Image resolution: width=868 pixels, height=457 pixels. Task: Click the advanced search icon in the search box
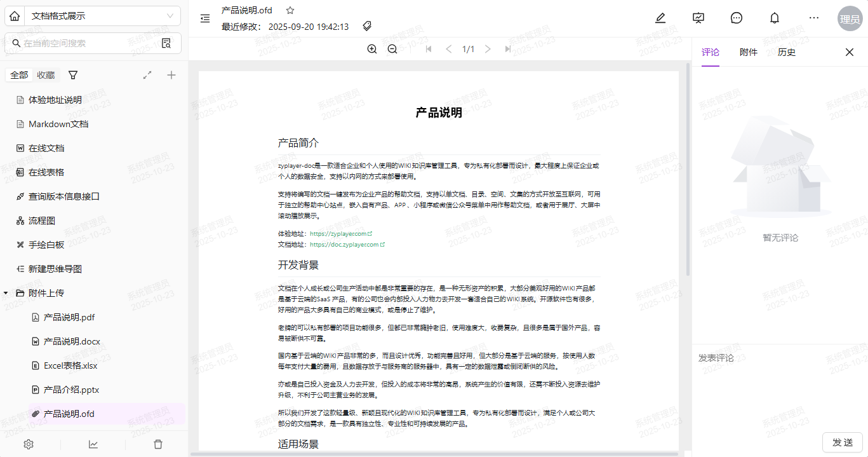166,43
